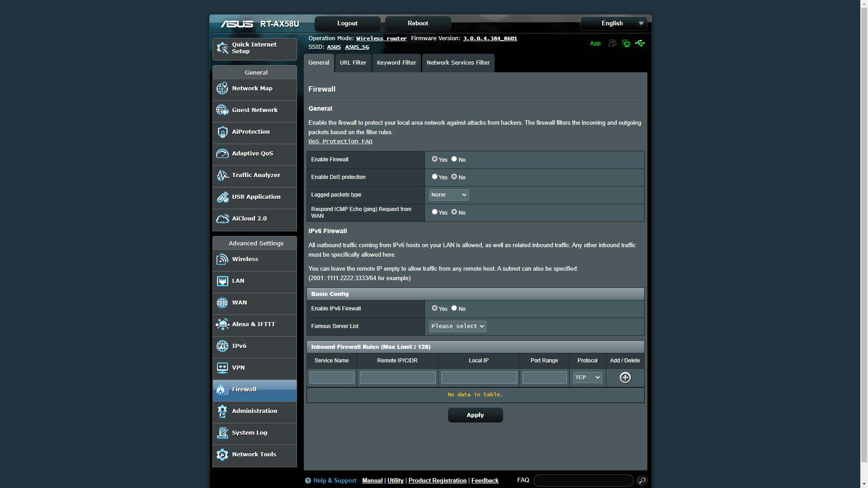The height and width of the screenshot is (488, 868).
Task: Click Add inbound firewall rule button
Action: click(625, 377)
